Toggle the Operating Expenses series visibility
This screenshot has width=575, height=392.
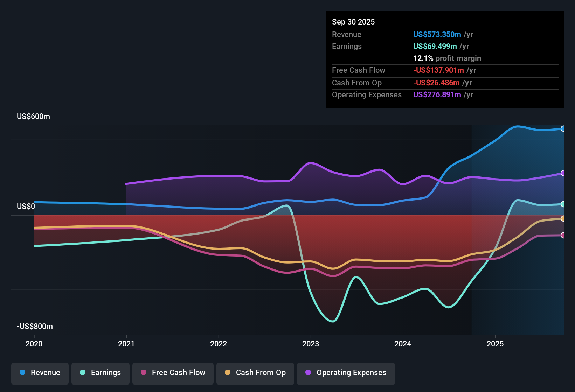[x=346, y=373]
